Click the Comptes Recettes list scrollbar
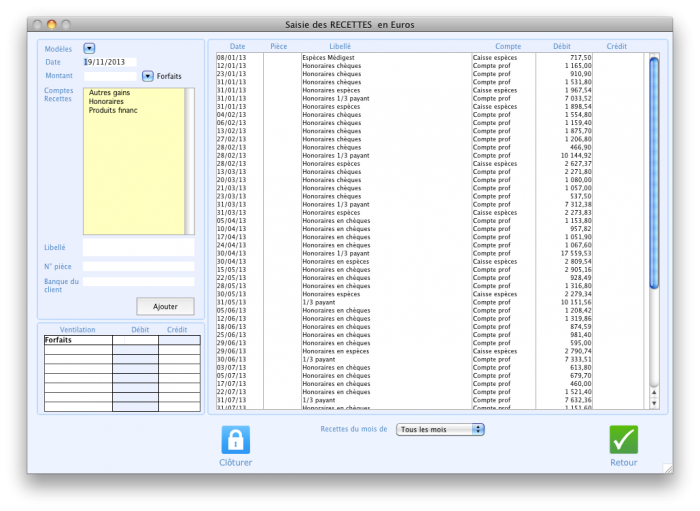 coord(190,161)
